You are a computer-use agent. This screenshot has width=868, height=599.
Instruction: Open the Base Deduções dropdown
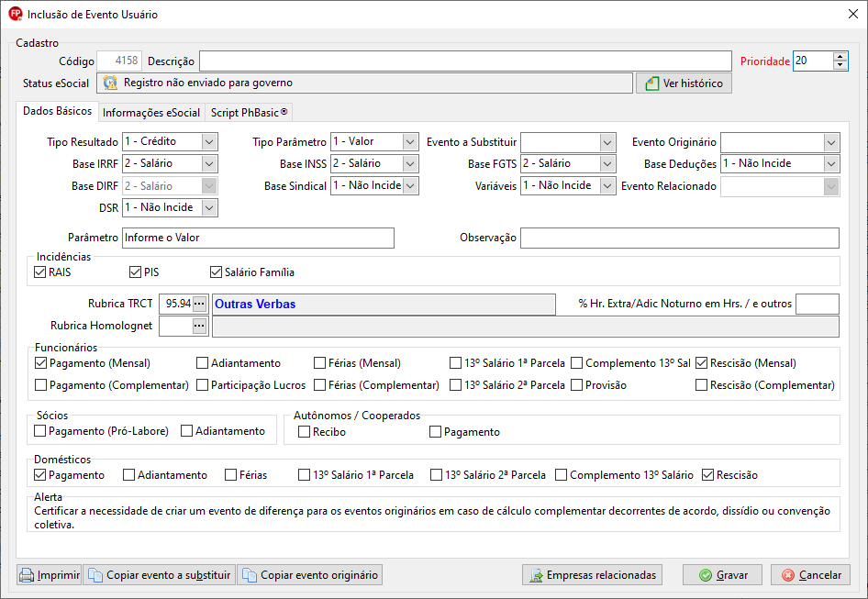click(x=831, y=164)
